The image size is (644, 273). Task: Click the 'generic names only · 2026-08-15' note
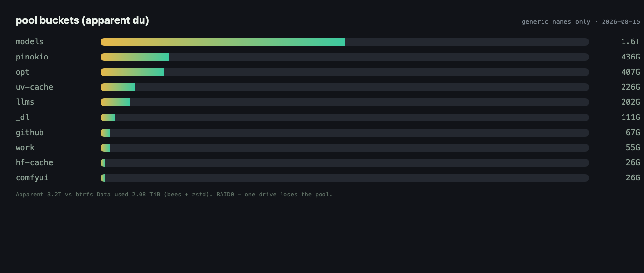click(581, 22)
